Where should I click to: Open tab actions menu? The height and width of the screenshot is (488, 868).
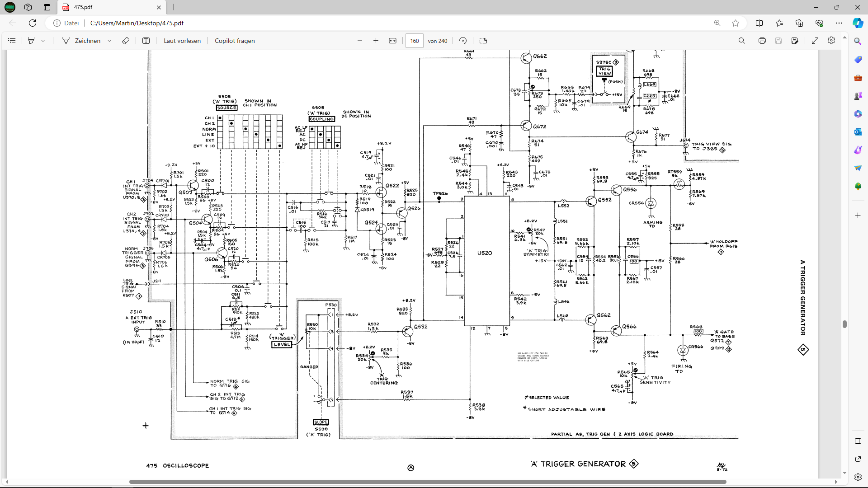[x=47, y=7]
